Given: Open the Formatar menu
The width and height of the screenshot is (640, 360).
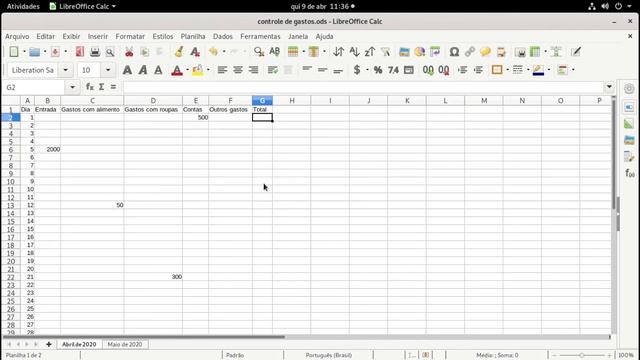Looking at the screenshot, I should point(130,36).
